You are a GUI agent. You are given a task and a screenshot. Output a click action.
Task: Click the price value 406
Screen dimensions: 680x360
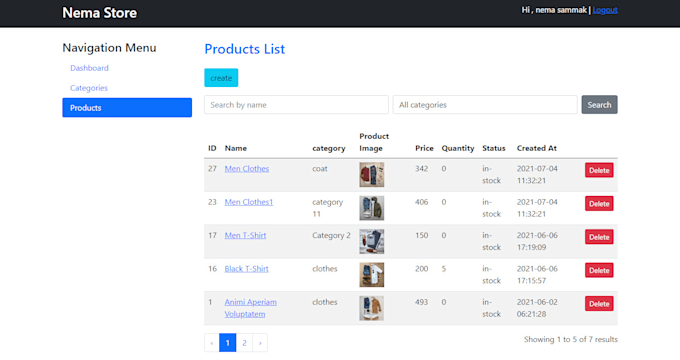pyautogui.click(x=422, y=202)
